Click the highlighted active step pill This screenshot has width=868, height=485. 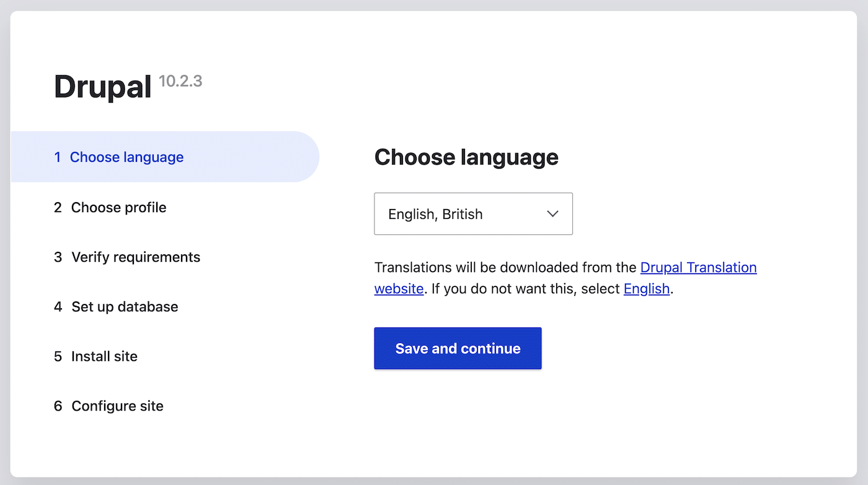[164, 156]
